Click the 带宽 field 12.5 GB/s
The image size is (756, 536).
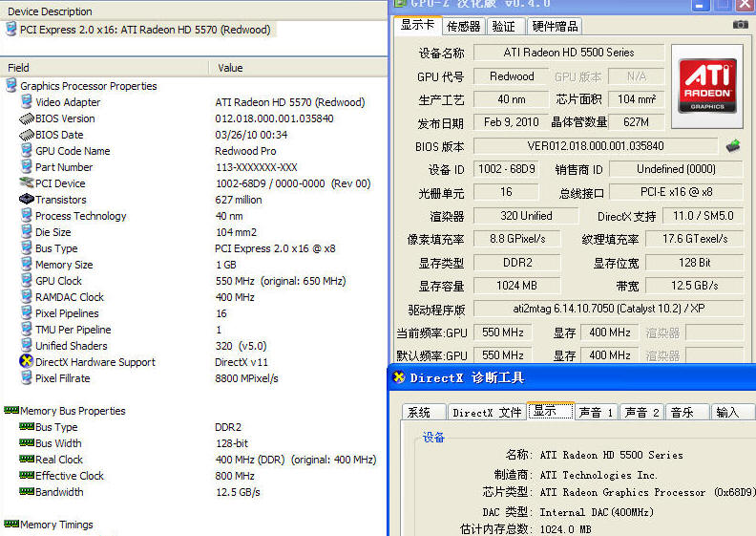694,285
